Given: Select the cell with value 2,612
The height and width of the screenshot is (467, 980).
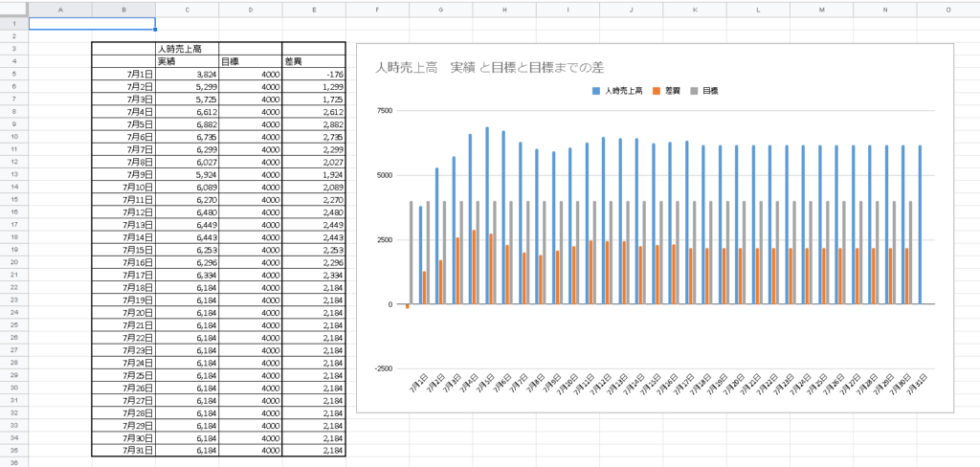Looking at the screenshot, I should [x=314, y=111].
